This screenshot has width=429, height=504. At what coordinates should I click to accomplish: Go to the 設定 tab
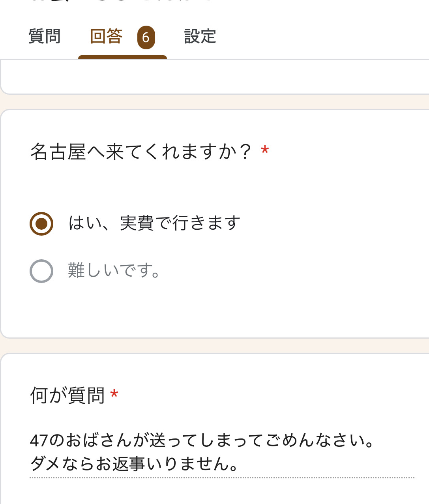point(200,37)
